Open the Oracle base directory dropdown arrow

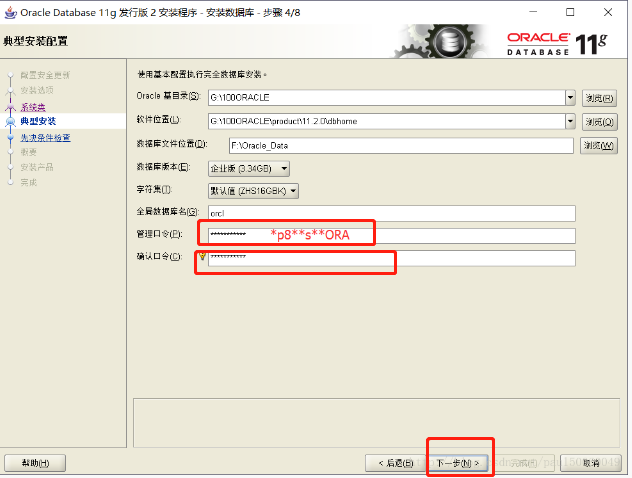click(x=570, y=98)
